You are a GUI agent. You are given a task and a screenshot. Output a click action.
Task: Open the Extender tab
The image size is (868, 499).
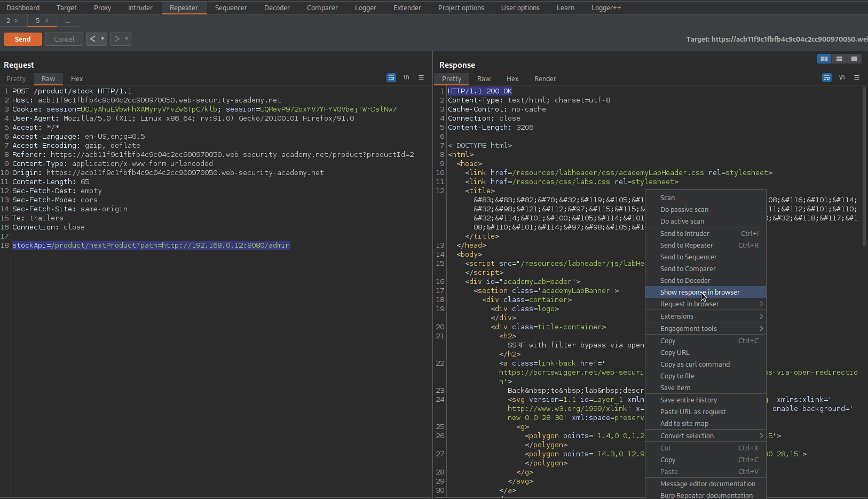point(407,7)
